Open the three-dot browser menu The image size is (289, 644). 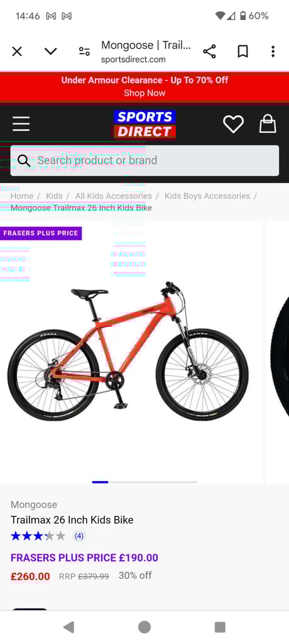[x=273, y=52]
